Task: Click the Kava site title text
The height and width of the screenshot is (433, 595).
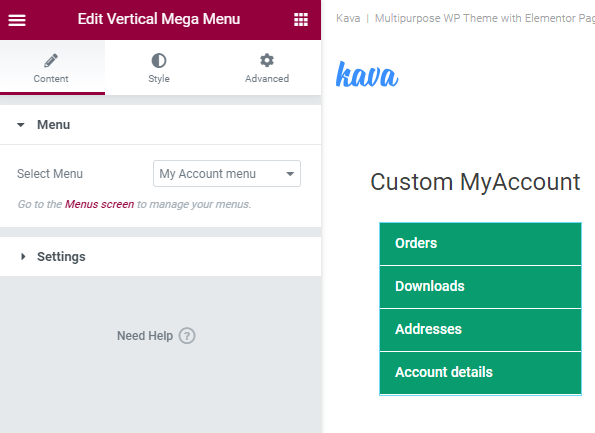Action: coord(348,18)
